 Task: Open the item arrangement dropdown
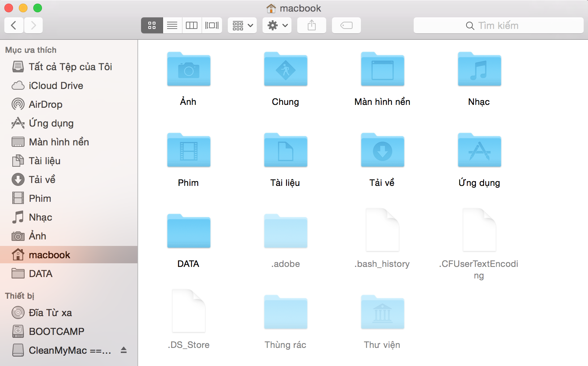[242, 25]
